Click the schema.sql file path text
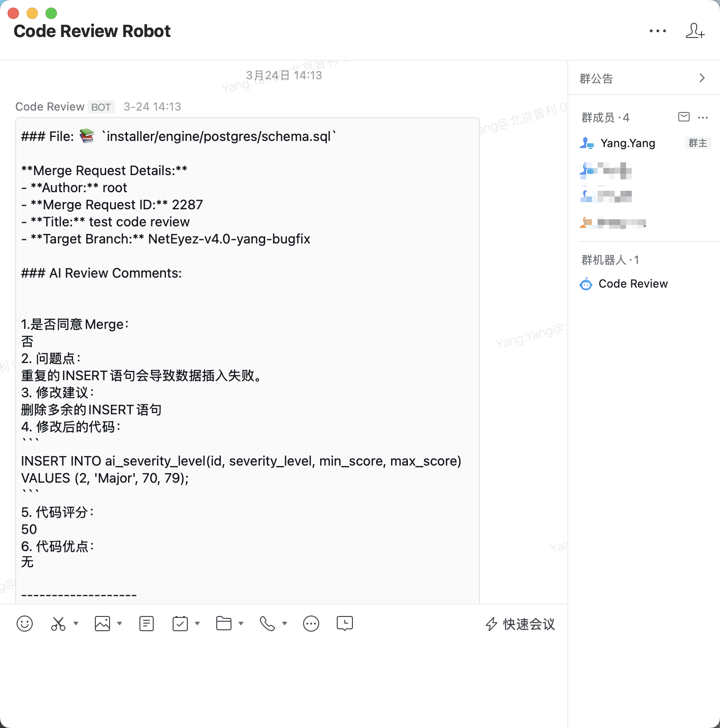The height and width of the screenshot is (728, 720). [x=219, y=136]
